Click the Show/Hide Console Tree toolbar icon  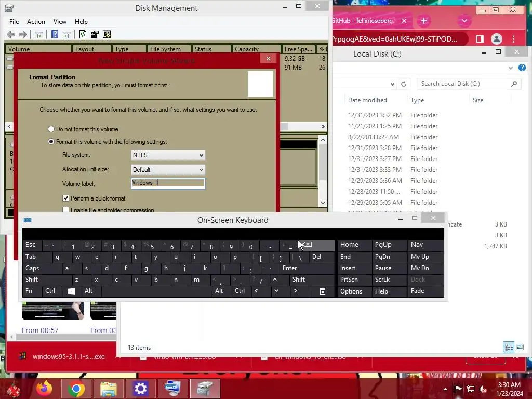coord(38,35)
